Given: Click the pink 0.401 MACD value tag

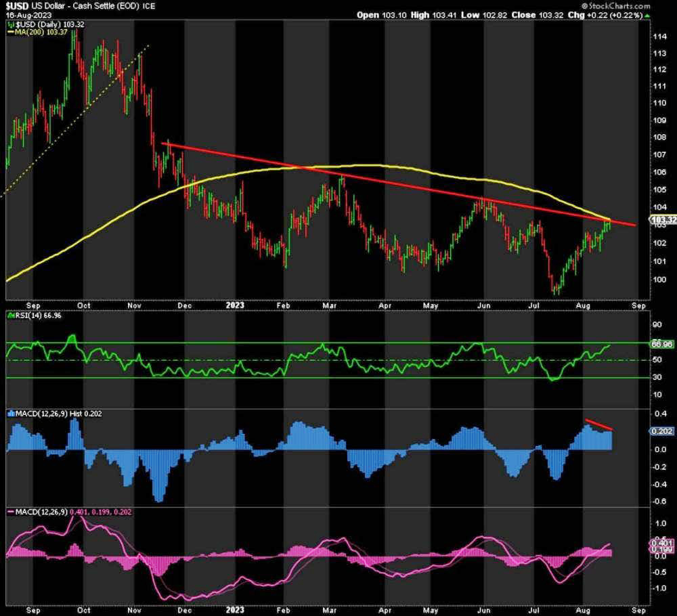Looking at the screenshot, I should [x=661, y=543].
